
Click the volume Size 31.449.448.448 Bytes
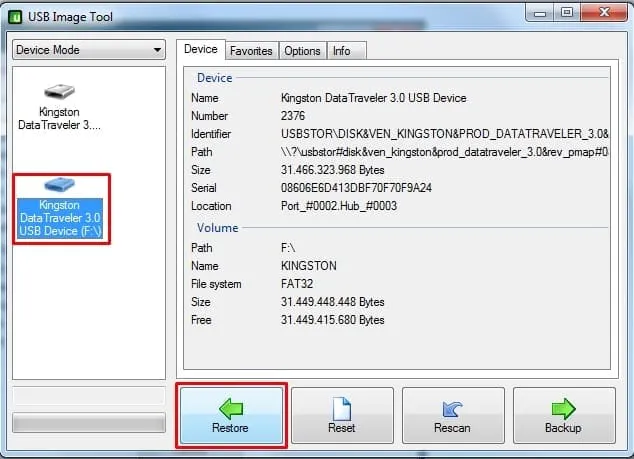[332, 302]
